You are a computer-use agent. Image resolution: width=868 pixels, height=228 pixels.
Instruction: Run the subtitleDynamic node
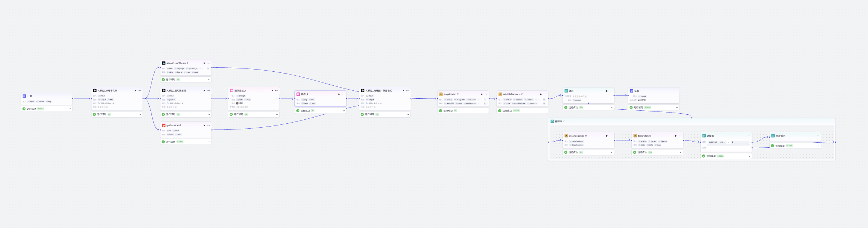pos(541,94)
